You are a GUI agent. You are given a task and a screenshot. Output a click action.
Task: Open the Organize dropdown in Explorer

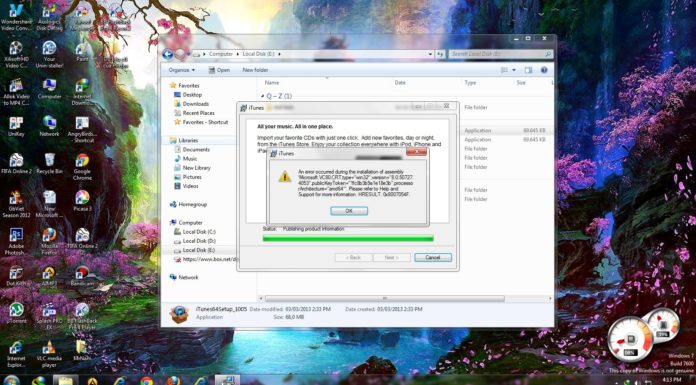pyautogui.click(x=182, y=70)
